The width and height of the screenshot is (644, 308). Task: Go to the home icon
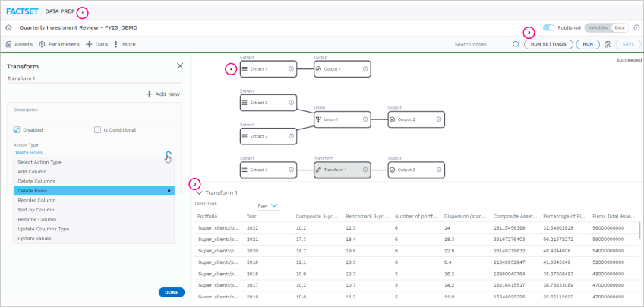click(x=8, y=28)
